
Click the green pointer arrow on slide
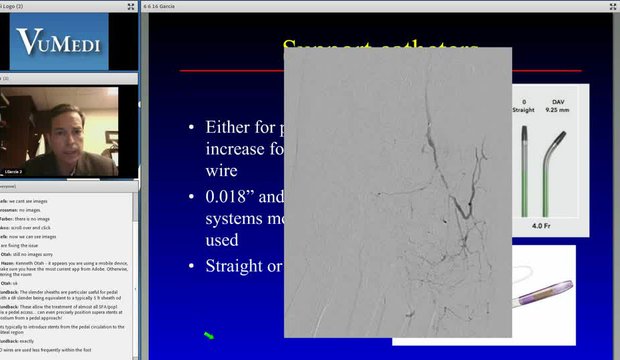coord(209,336)
